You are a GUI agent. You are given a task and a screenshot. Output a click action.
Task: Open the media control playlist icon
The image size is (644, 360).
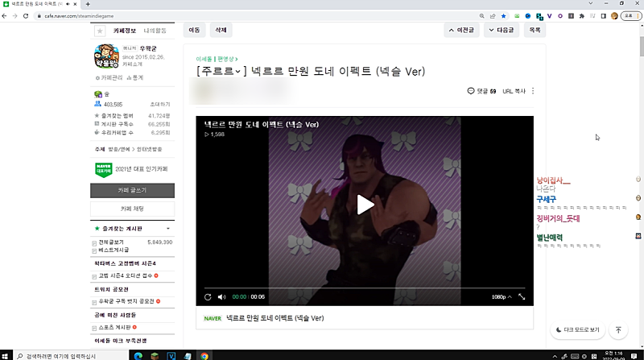click(x=592, y=16)
